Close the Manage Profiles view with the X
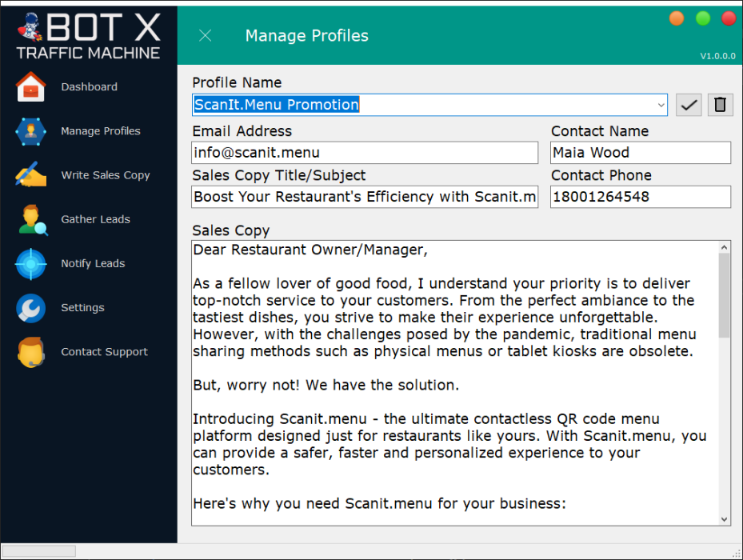 point(205,35)
